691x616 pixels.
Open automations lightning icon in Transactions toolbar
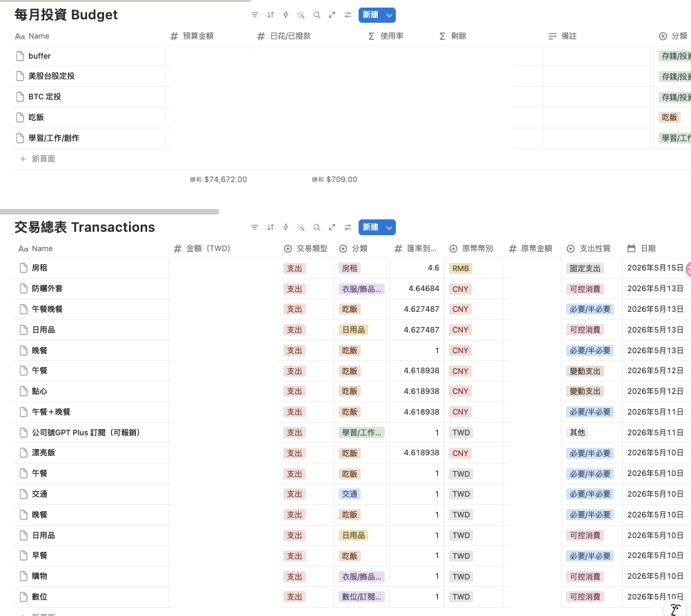click(286, 228)
